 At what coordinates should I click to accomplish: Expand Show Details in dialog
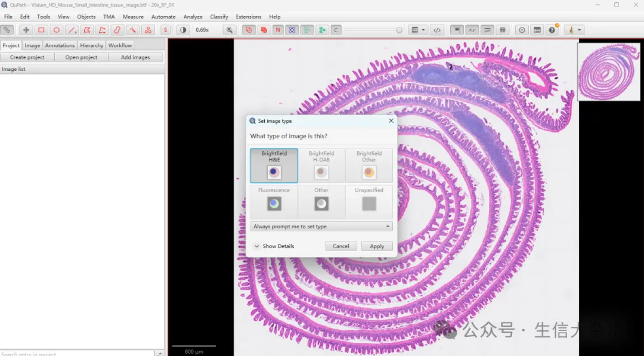[x=274, y=246]
